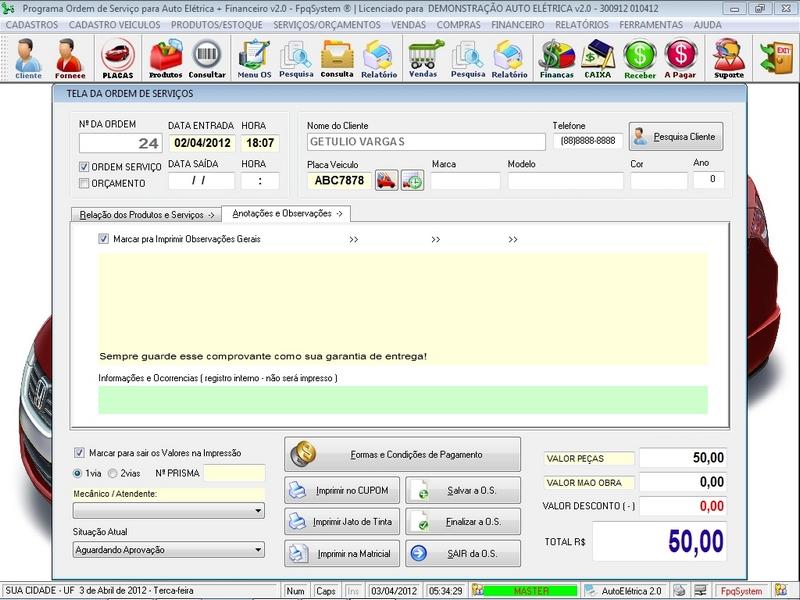Click Relatório icon next to Consulta
The height and width of the screenshot is (600, 800).
379,58
